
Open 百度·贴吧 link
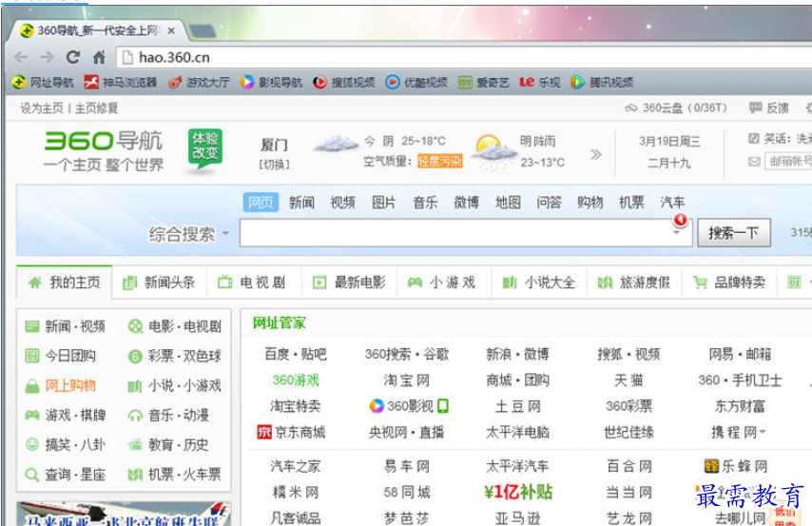coord(295,354)
